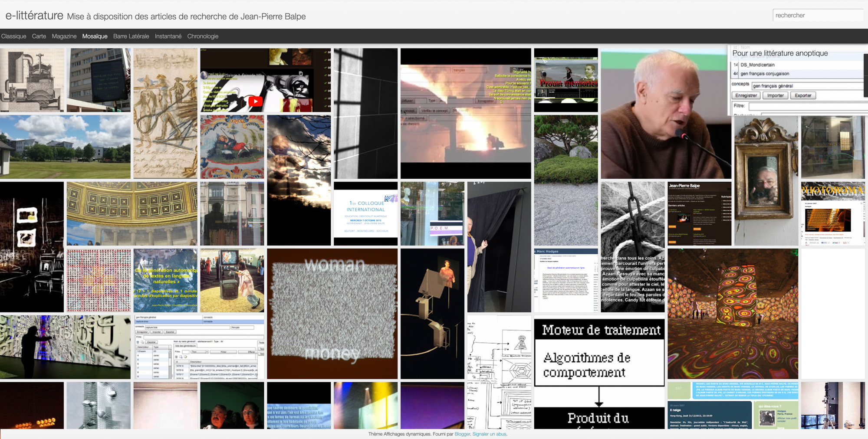
Task: Open the 'woman money' text image thumbnail
Action: (x=332, y=313)
